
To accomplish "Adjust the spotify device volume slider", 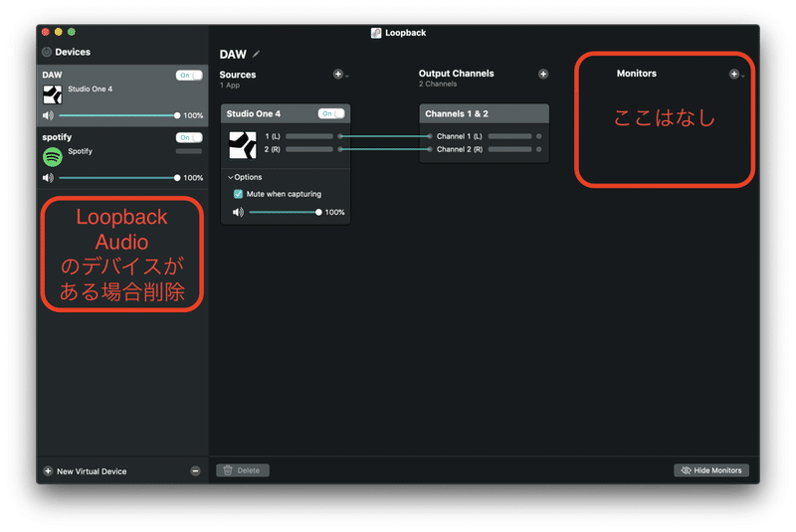I will [x=117, y=178].
